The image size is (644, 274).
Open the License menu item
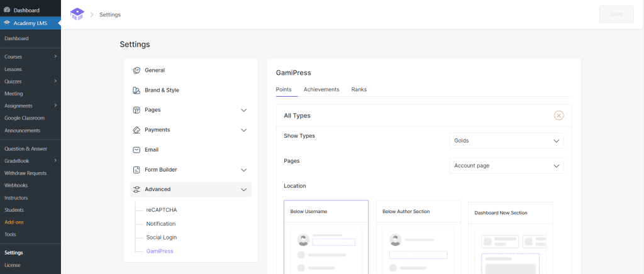pos(13,265)
